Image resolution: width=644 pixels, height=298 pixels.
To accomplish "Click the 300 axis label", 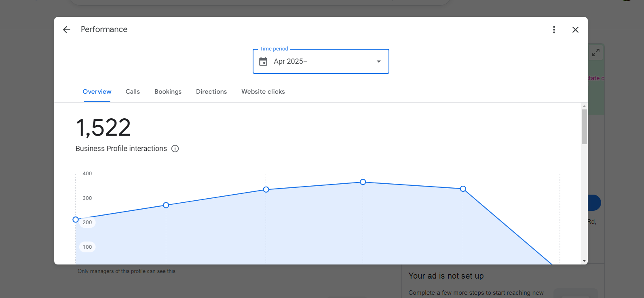I will (x=87, y=198).
